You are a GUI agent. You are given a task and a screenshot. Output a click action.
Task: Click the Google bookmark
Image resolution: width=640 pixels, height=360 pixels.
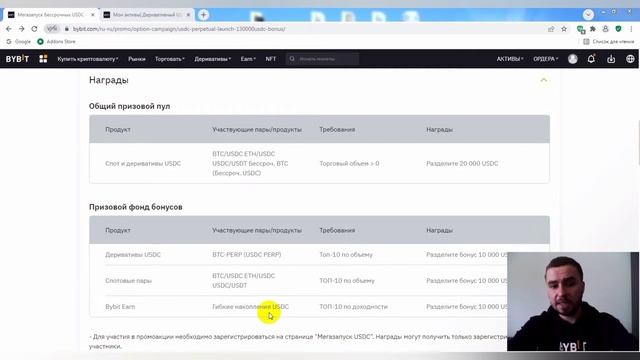pyautogui.click(x=19, y=42)
